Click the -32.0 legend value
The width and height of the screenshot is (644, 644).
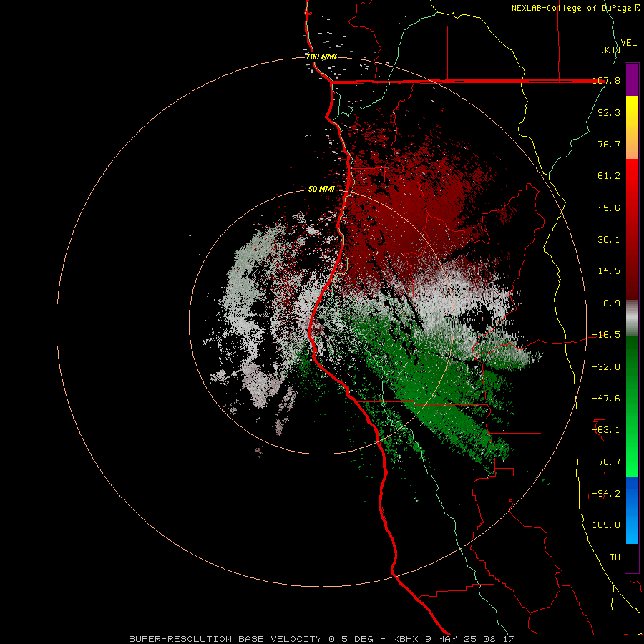click(x=606, y=367)
